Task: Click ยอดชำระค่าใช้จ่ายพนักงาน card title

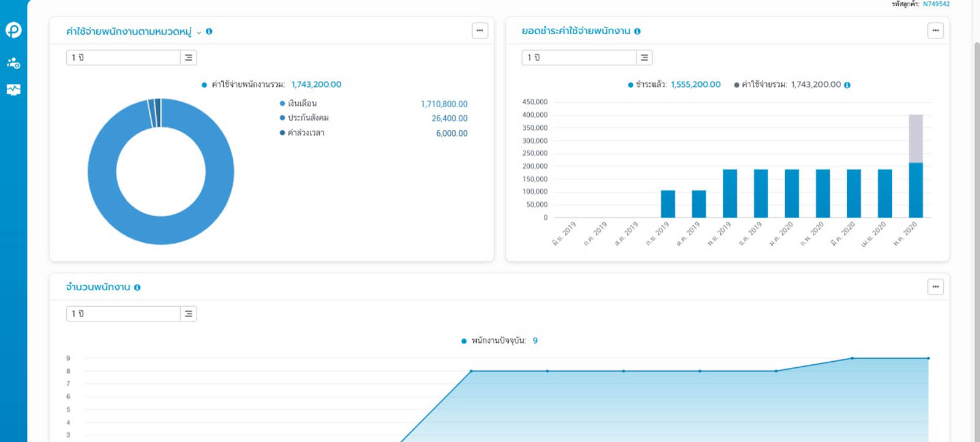Action: (576, 31)
